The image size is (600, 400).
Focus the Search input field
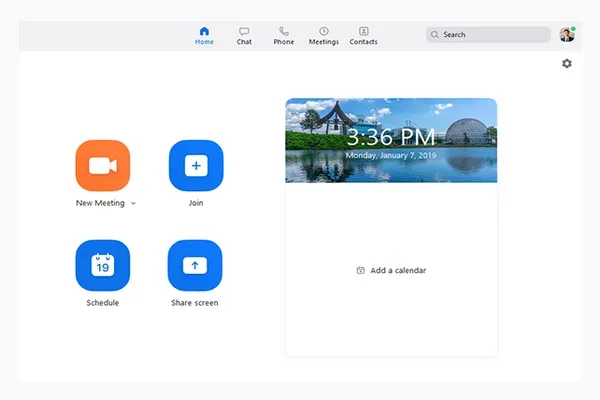[x=488, y=35]
